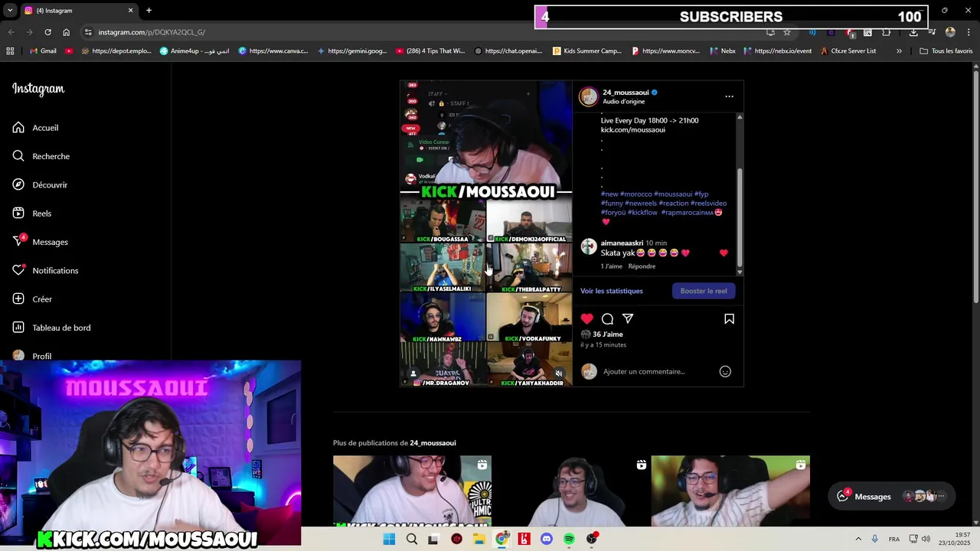Image resolution: width=980 pixels, height=551 pixels.
Task: Open 24_moussaoui profile from post header
Action: pos(626,93)
